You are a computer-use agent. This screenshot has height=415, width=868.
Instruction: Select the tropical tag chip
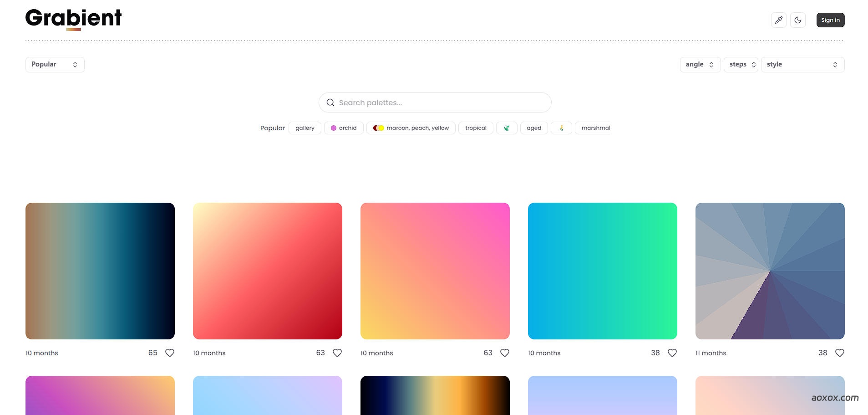476,128
